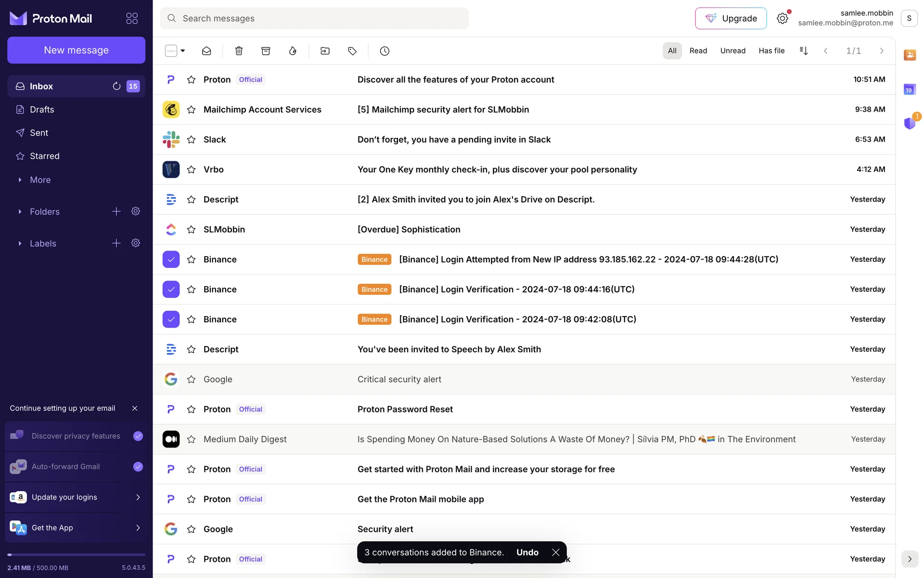
Task: Mark selected as read envelope icon
Action: pos(206,51)
